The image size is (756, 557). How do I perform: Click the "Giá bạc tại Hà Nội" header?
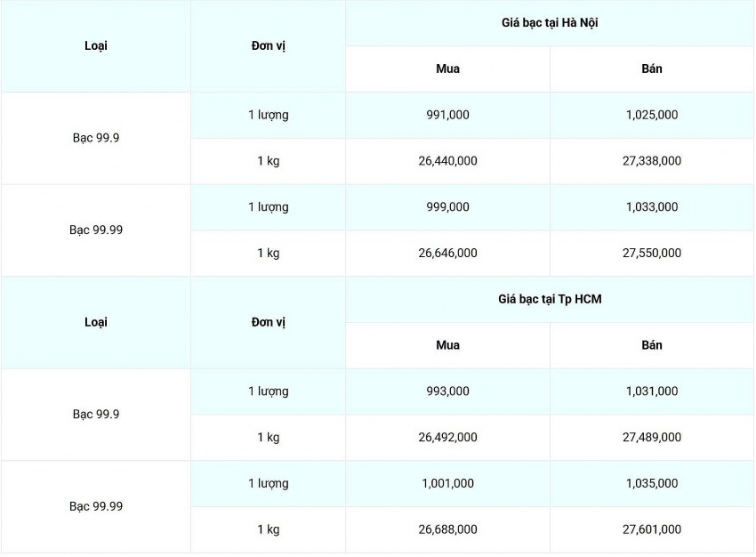coord(549,22)
